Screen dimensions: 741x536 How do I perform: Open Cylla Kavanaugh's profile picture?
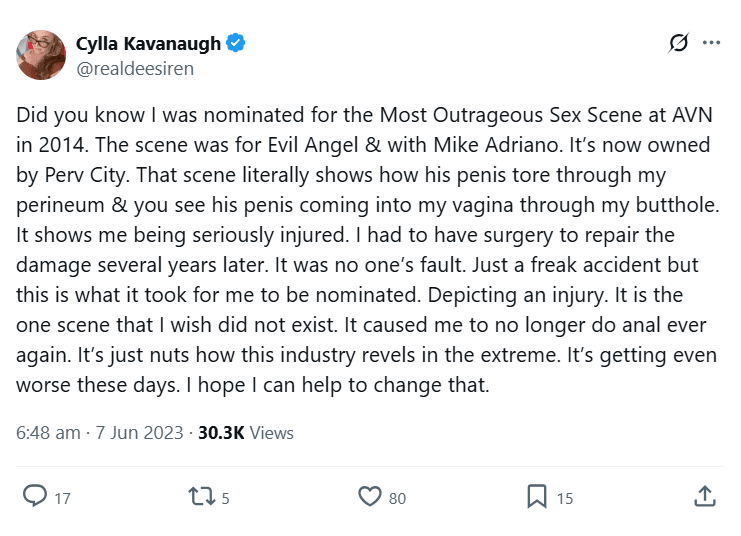[x=41, y=55]
